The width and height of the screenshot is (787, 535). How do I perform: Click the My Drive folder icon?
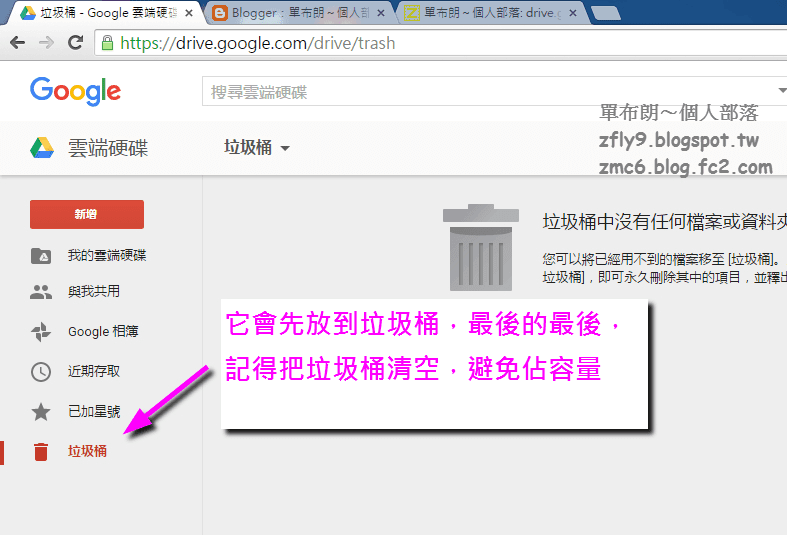[41, 256]
